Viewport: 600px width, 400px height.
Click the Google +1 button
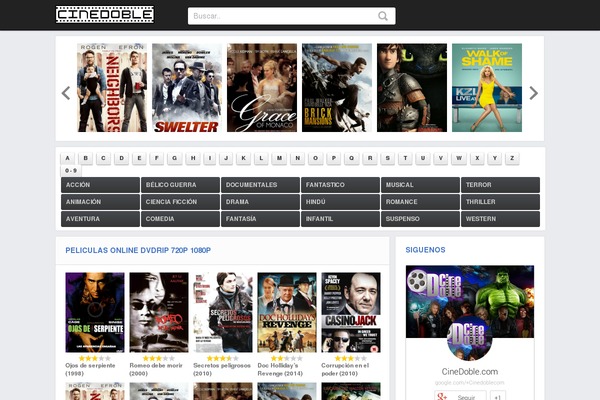tap(498, 396)
